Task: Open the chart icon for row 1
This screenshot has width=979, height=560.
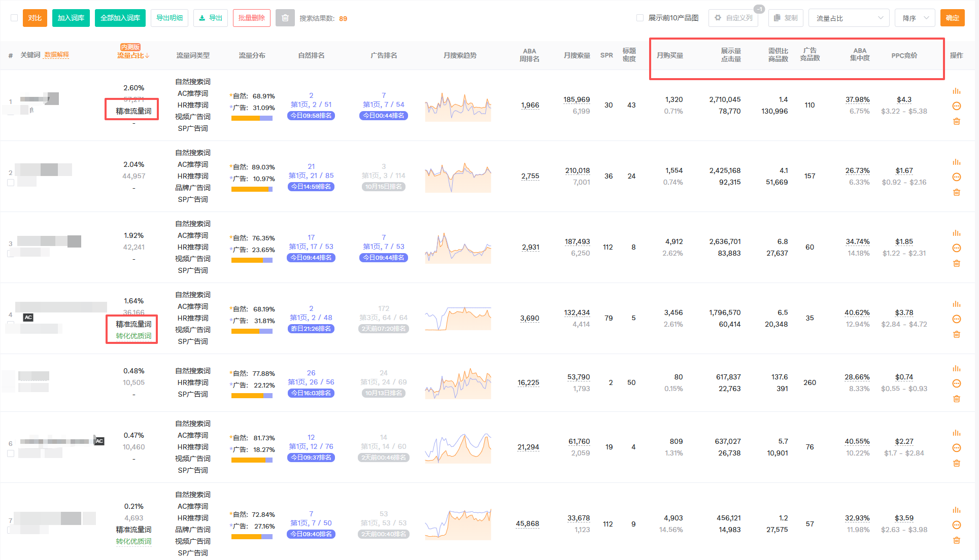Action: pyautogui.click(x=956, y=91)
